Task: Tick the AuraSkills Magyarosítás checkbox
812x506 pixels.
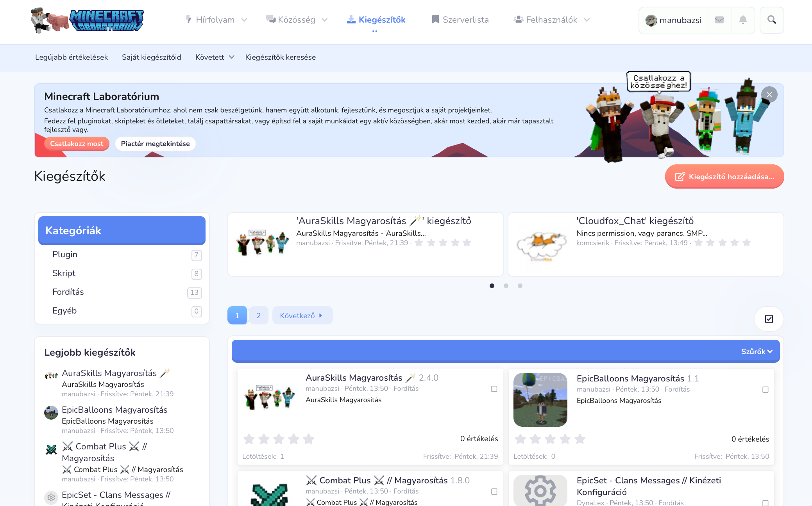Action: [494, 389]
